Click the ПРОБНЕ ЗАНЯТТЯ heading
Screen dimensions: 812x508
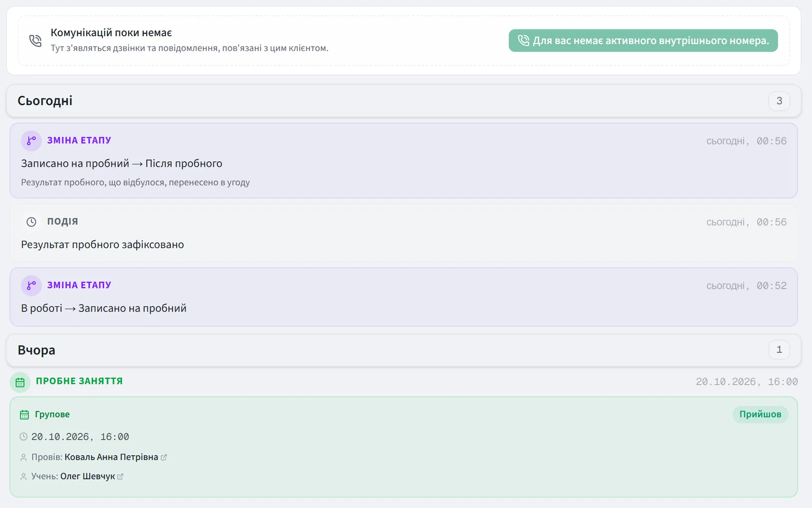pyautogui.click(x=79, y=381)
